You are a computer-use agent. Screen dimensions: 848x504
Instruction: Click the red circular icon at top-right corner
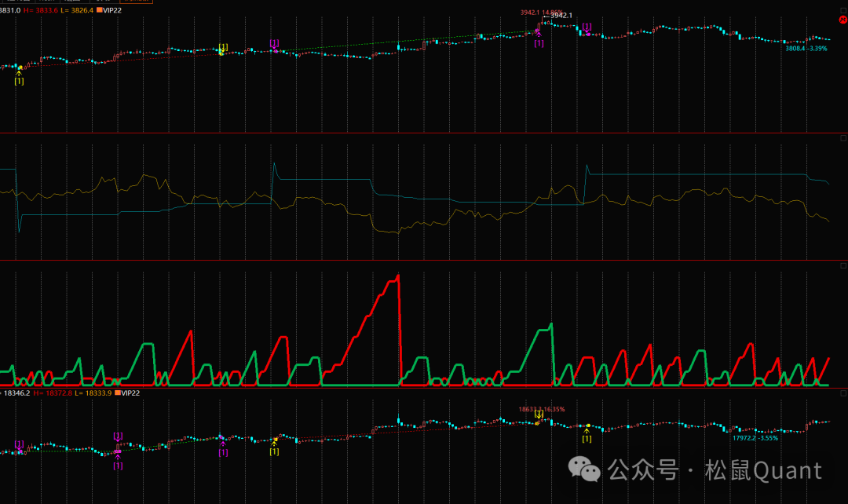pos(843,21)
